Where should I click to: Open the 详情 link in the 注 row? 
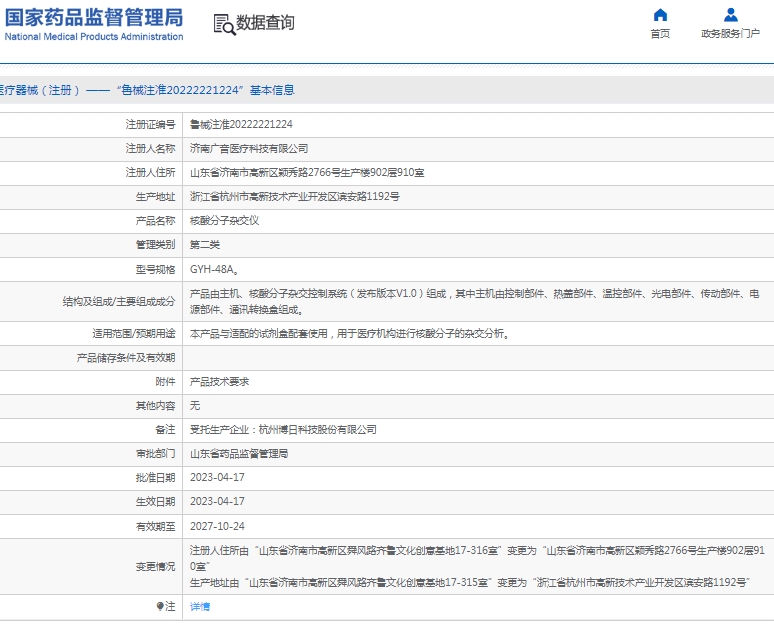(x=200, y=607)
